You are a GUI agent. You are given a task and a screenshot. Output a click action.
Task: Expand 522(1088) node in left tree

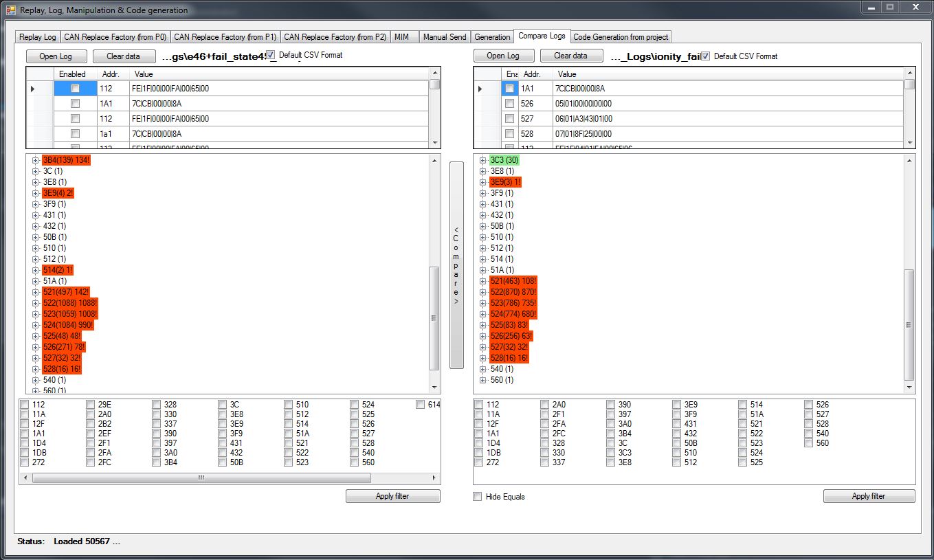coord(36,303)
